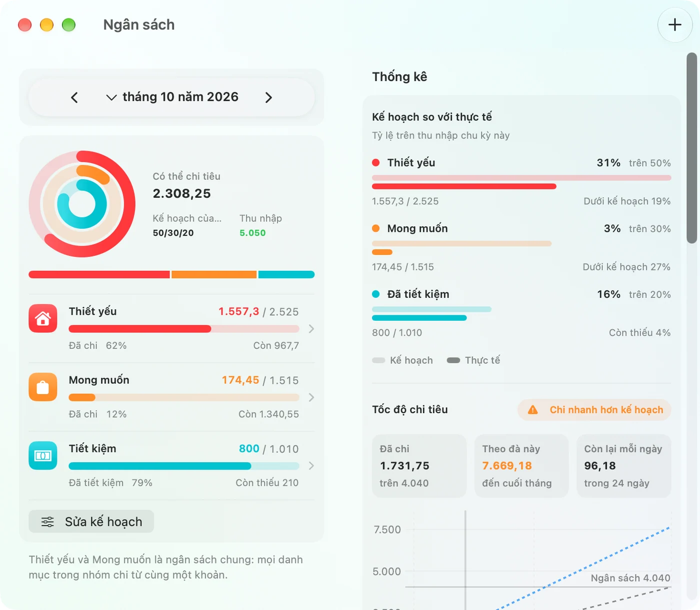The image size is (700, 610).
Task: Click the Thực tế legend swatch
Action: click(453, 360)
